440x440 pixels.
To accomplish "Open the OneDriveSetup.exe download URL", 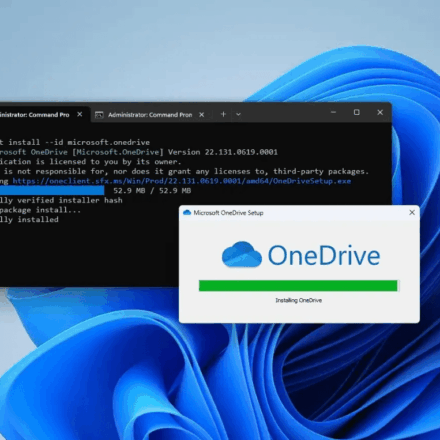I will (182, 181).
